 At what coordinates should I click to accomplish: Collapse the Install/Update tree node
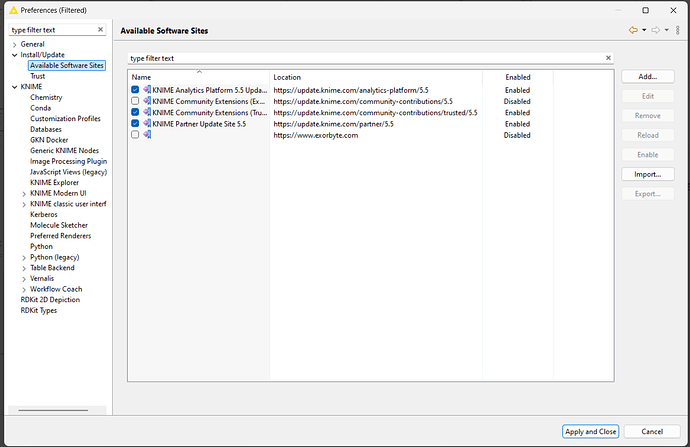15,55
